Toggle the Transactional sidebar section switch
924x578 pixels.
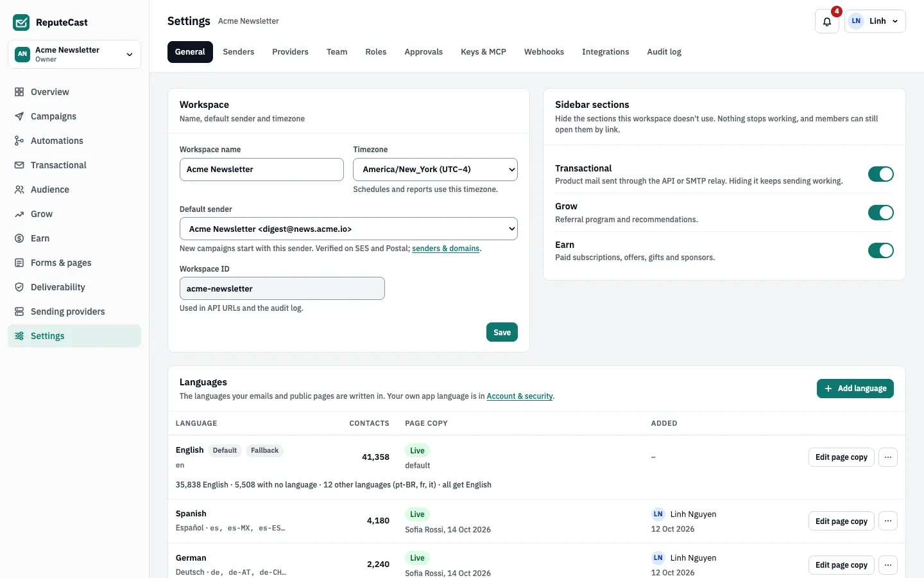[x=880, y=174]
